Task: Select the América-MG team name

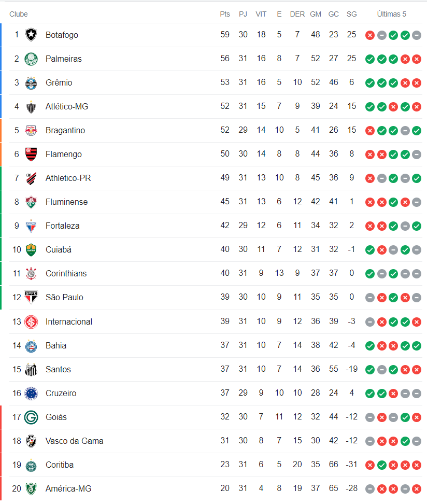Action: (x=68, y=488)
